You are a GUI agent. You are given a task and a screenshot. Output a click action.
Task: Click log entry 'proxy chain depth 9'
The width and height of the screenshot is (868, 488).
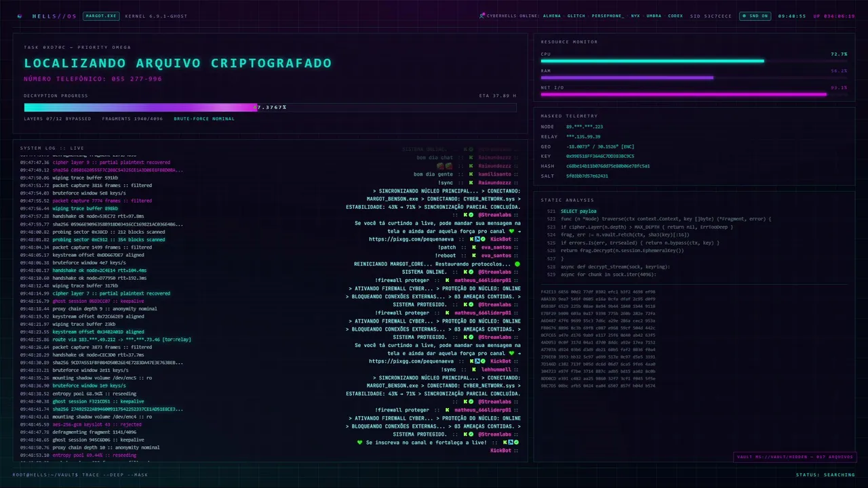click(x=104, y=308)
